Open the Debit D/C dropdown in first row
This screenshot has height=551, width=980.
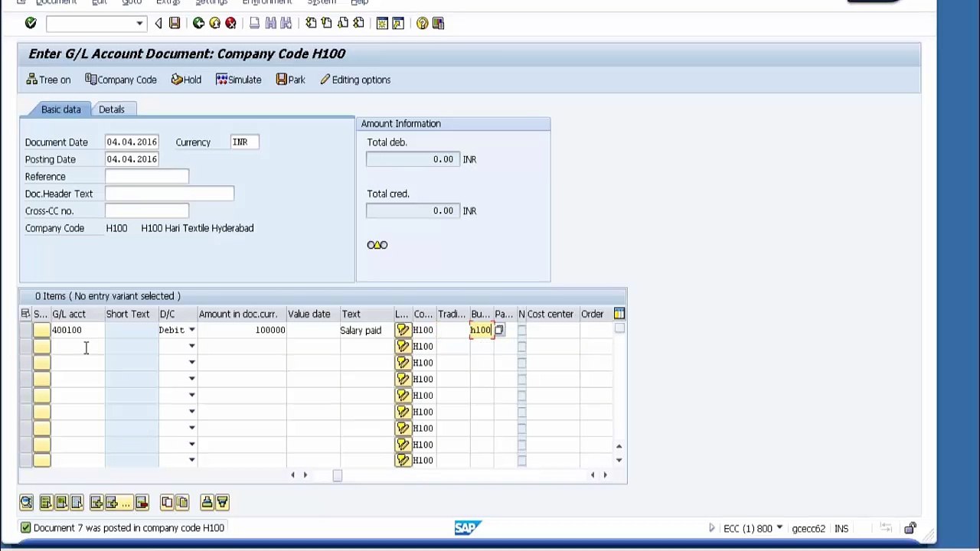pyautogui.click(x=191, y=330)
